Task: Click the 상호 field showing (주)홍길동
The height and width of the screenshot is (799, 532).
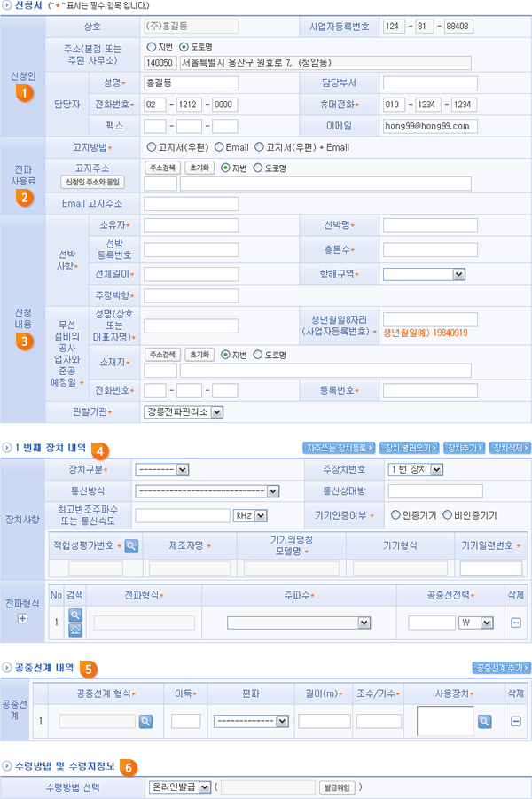Action: (192, 26)
